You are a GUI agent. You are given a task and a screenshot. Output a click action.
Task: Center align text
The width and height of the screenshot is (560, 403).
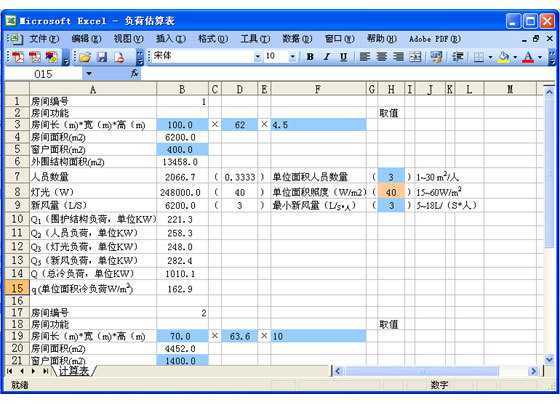(381, 57)
